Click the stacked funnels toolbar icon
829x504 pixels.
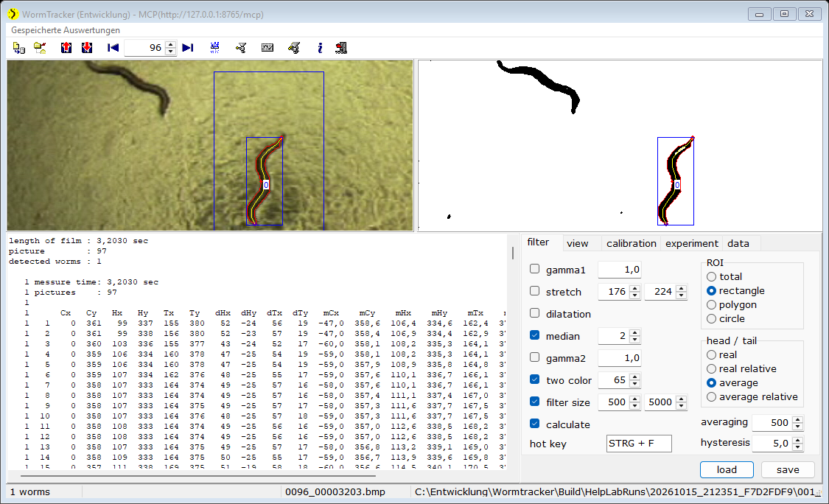(294, 48)
